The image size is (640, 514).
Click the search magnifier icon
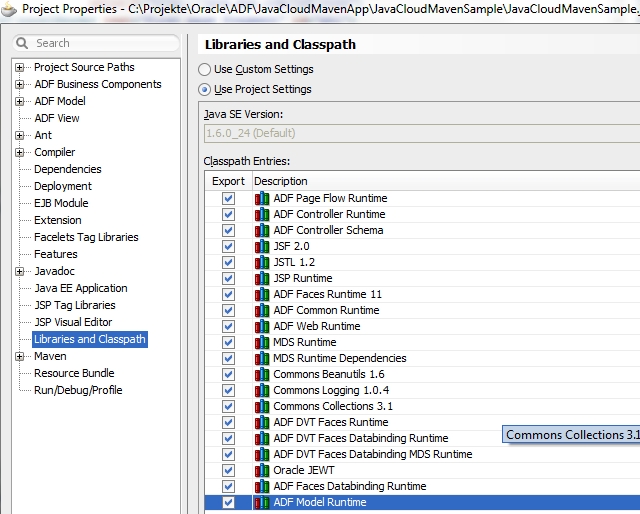[x=22, y=43]
